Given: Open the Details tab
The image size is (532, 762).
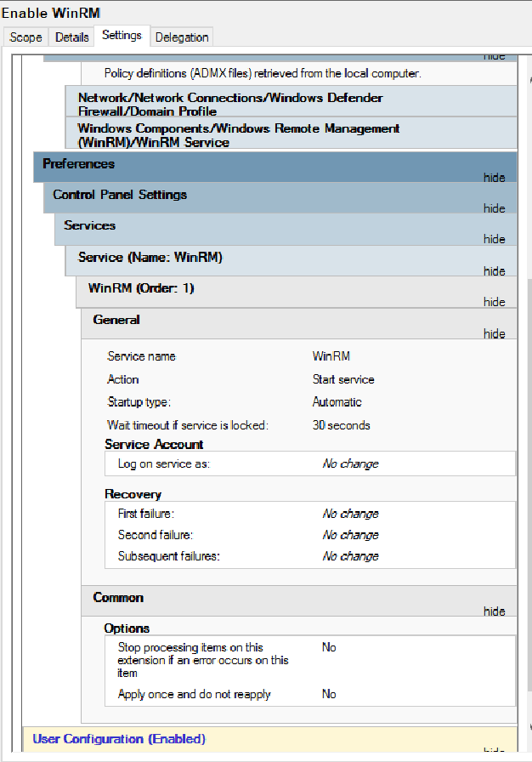Looking at the screenshot, I should 72,37.
